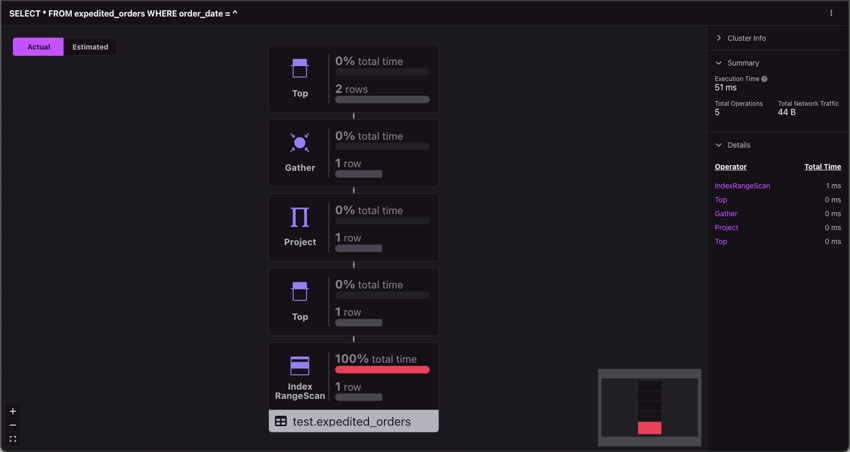The image size is (850, 452).
Task: Click the Project operator pi icon
Action: [x=300, y=217]
